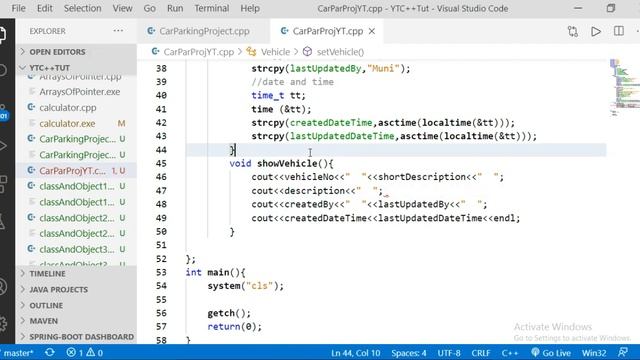640x360 pixels.
Task: Open ArraysOfPointer.exe in explorer
Action: click(80, 92)
